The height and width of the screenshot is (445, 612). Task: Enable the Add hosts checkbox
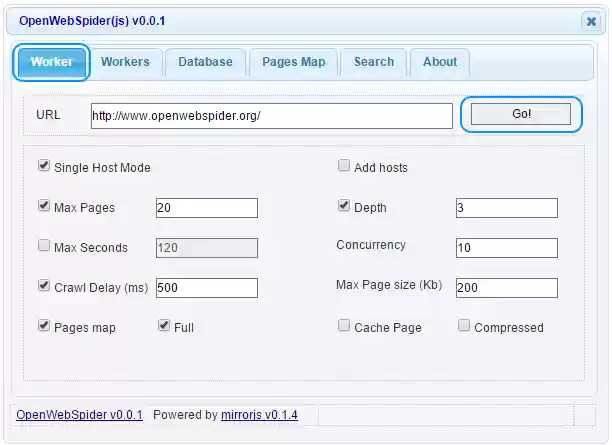point(344,166)
